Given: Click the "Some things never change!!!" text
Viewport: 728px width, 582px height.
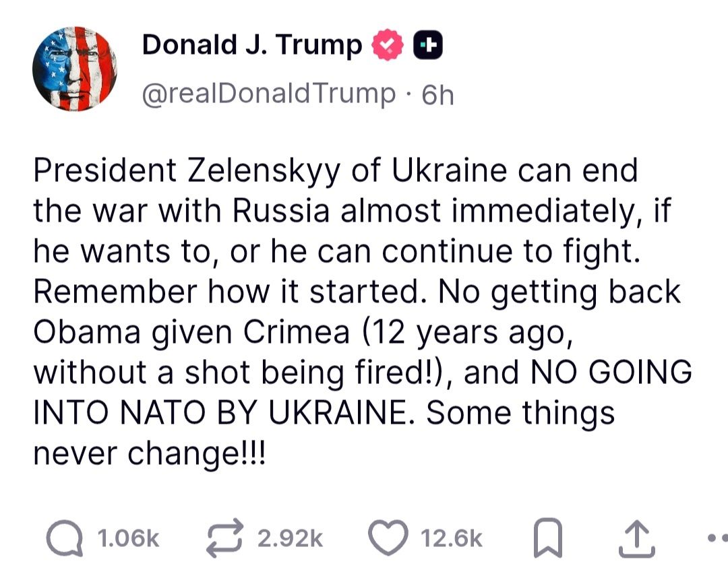Looking at the screenshot, I should coord(324,433).
